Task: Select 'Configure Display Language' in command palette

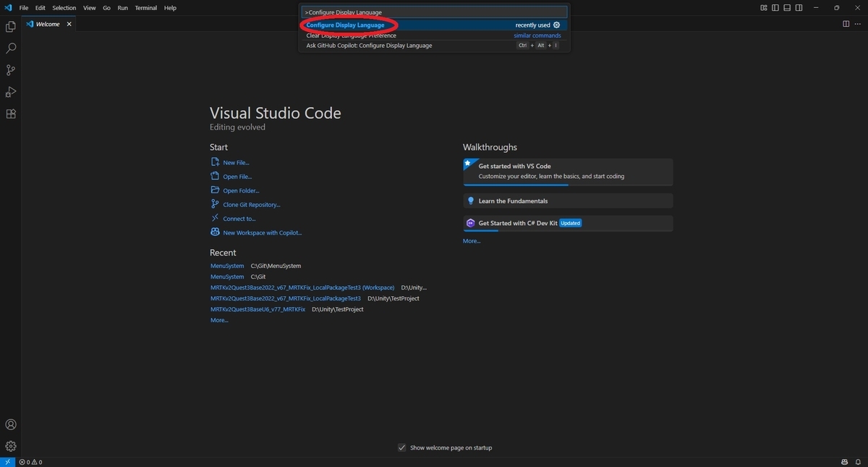Action: tap(346, 25)
